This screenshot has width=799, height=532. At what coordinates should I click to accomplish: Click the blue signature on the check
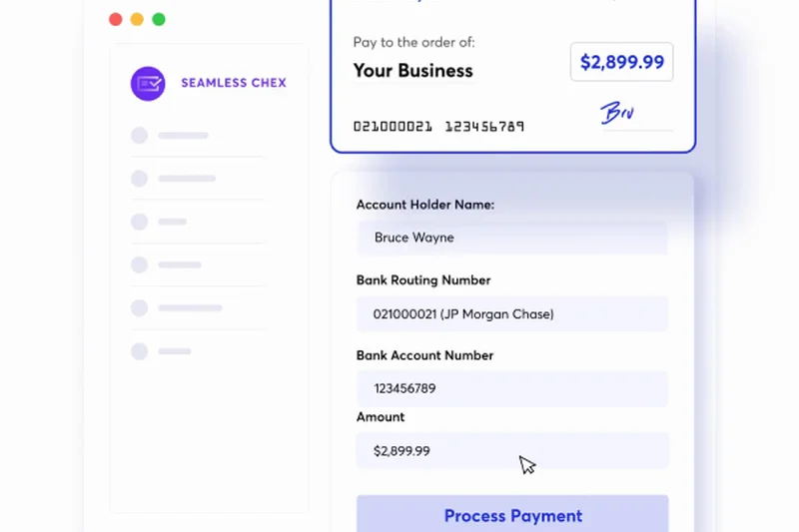pos(617,113)
